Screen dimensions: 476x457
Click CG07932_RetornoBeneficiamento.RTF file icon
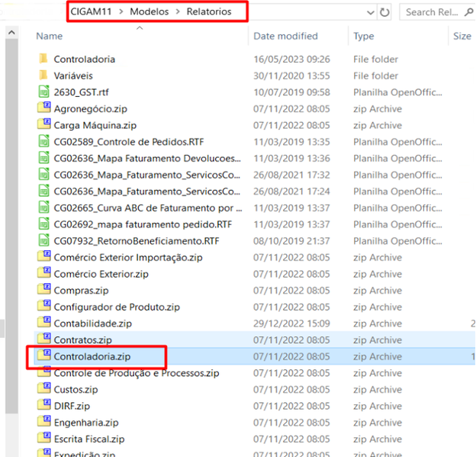pos(43,240)
